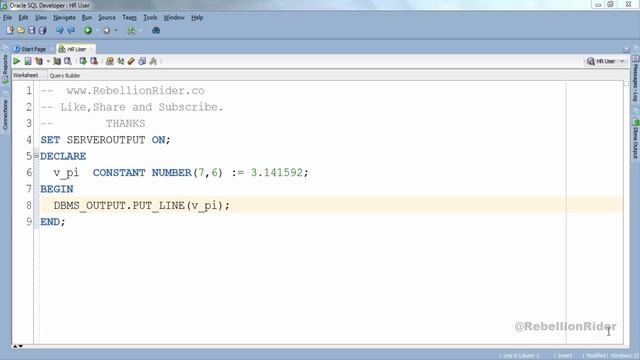Viewport: 640px width, 360px height.
Task: Click the Save icon in main toolbar
Action: click(x=31, y=30)
